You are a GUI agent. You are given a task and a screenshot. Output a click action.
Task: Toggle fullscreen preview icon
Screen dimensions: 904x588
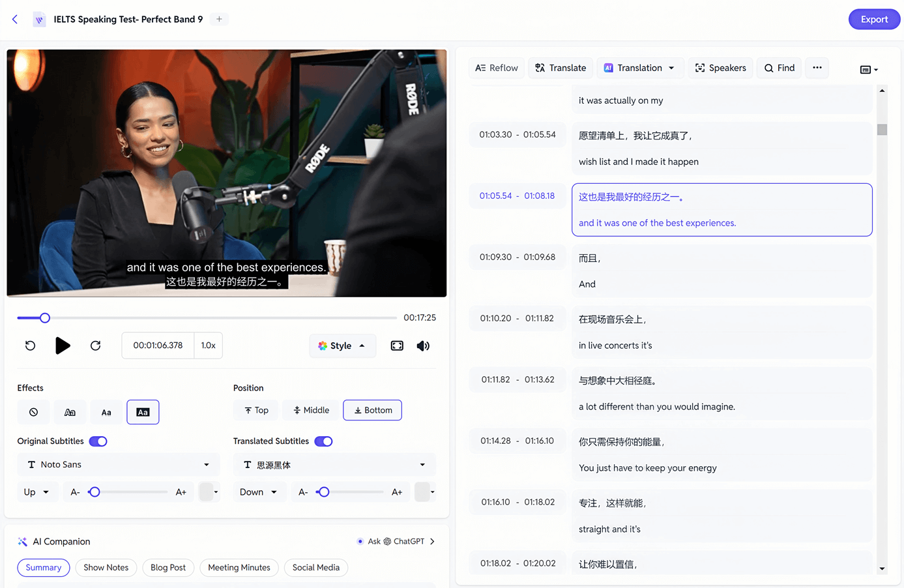pyautogui.click(x=397, y=346)
